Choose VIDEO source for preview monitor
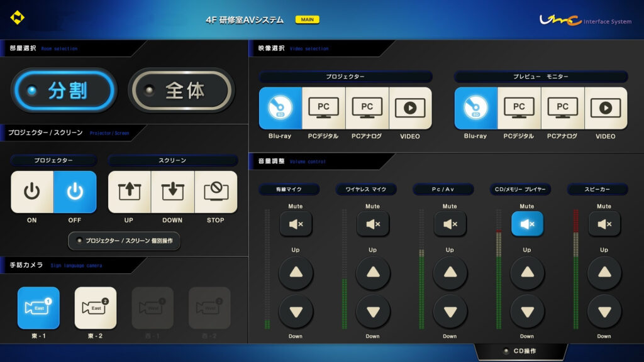This screenshot has width=644, height=362. point(606,108)
